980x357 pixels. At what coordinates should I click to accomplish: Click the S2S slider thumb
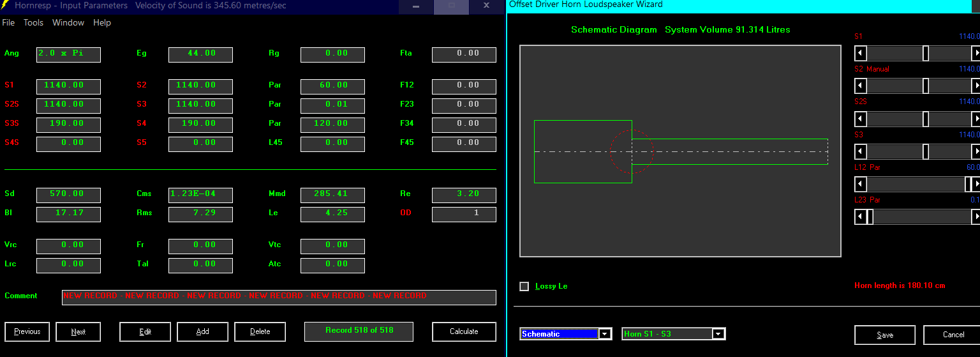[926, 119]
